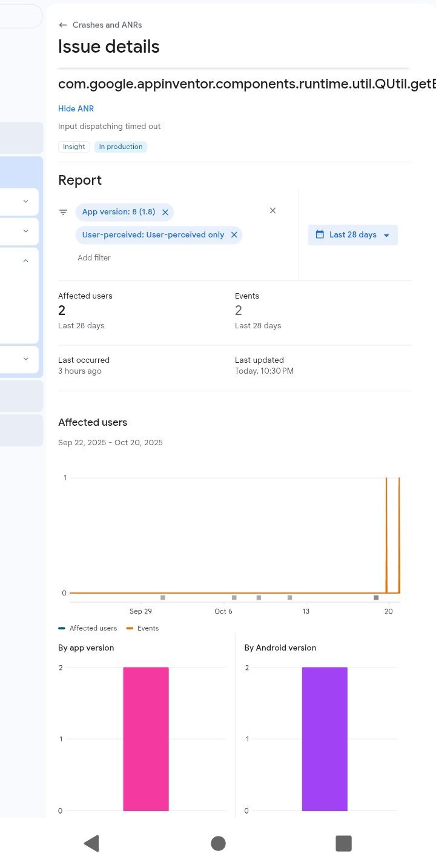The image size is (436, 868).
Task: Expand the second sidebar chevron section
Action: 25,231
